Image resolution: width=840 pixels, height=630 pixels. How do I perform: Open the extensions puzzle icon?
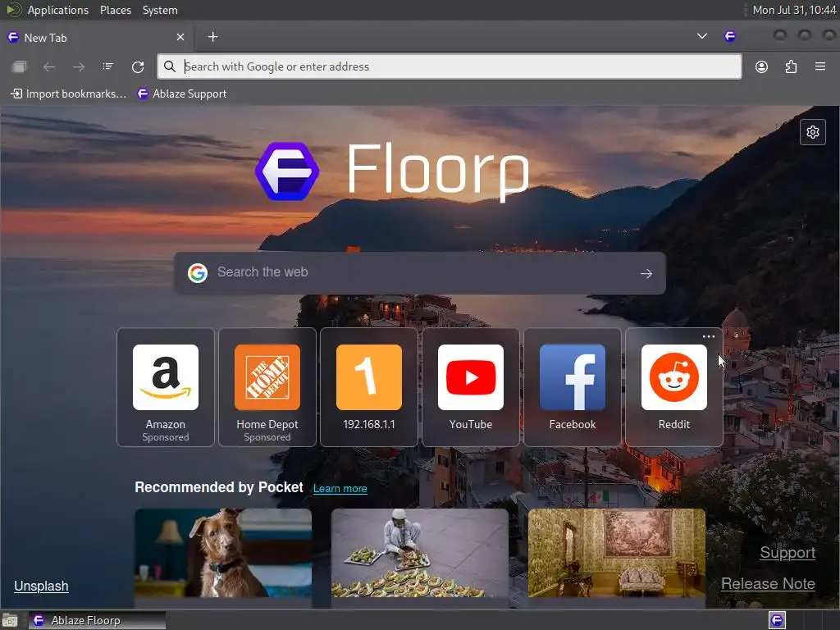[x=791, y=67]
